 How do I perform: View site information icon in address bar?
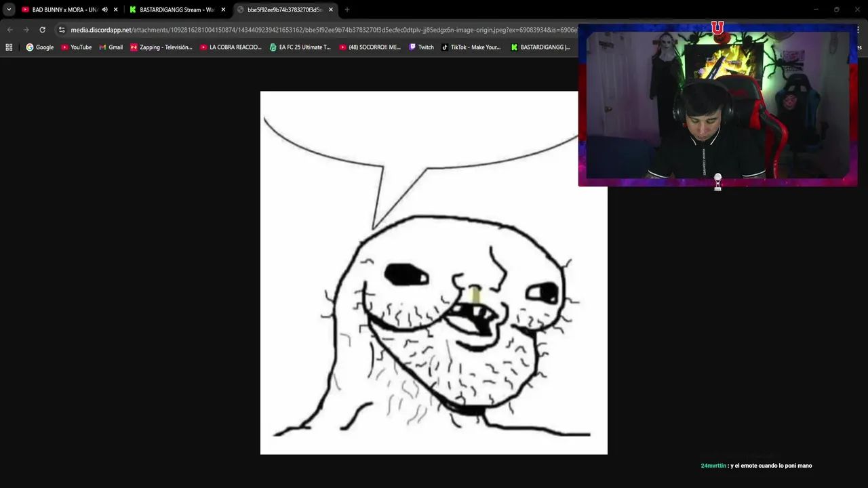pos(62,30)
